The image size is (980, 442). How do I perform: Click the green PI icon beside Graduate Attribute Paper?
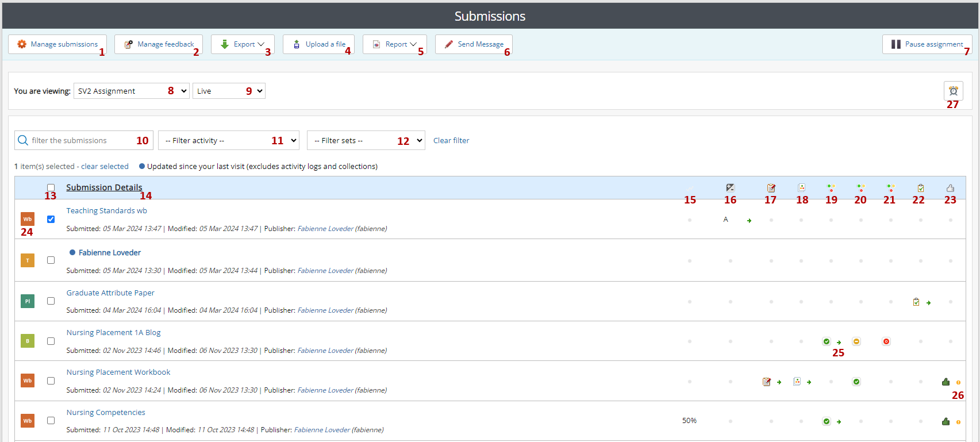(28, 301)
